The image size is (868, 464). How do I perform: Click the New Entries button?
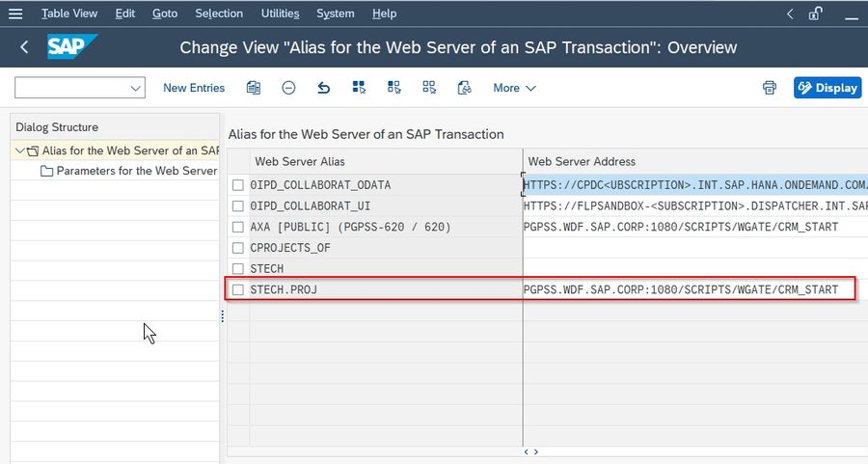(194, 88)
